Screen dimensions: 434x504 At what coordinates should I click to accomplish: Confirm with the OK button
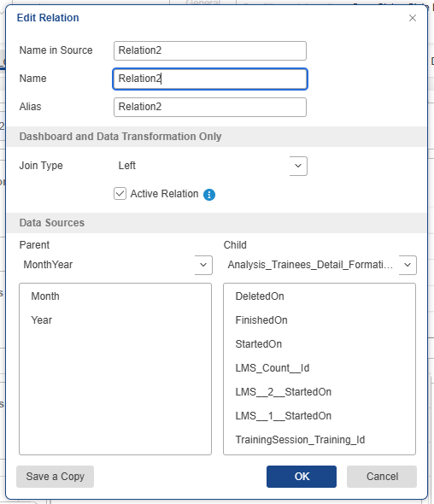(302, 477)
